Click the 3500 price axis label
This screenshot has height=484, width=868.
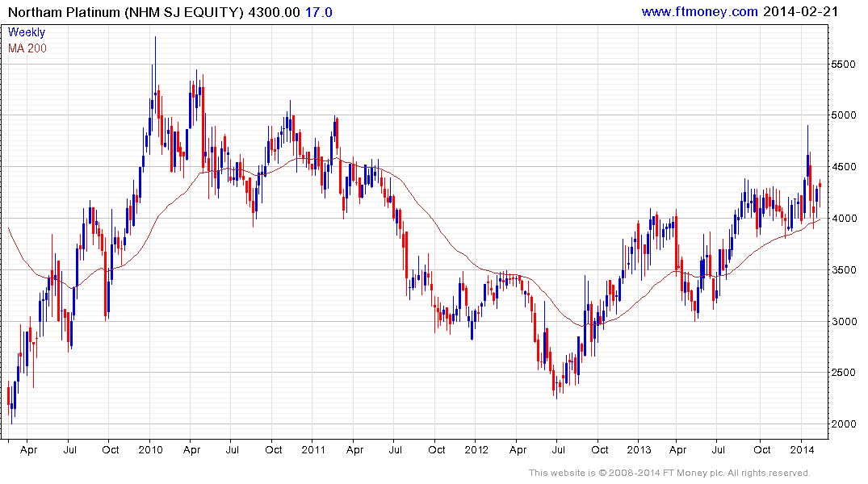coord(844,270)
